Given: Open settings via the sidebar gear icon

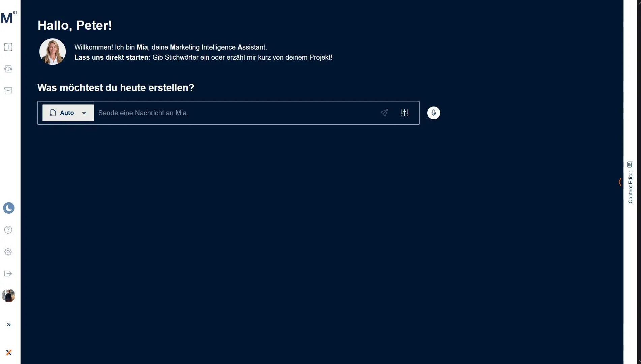Looking at the screenshot, I should coord(8,252).
